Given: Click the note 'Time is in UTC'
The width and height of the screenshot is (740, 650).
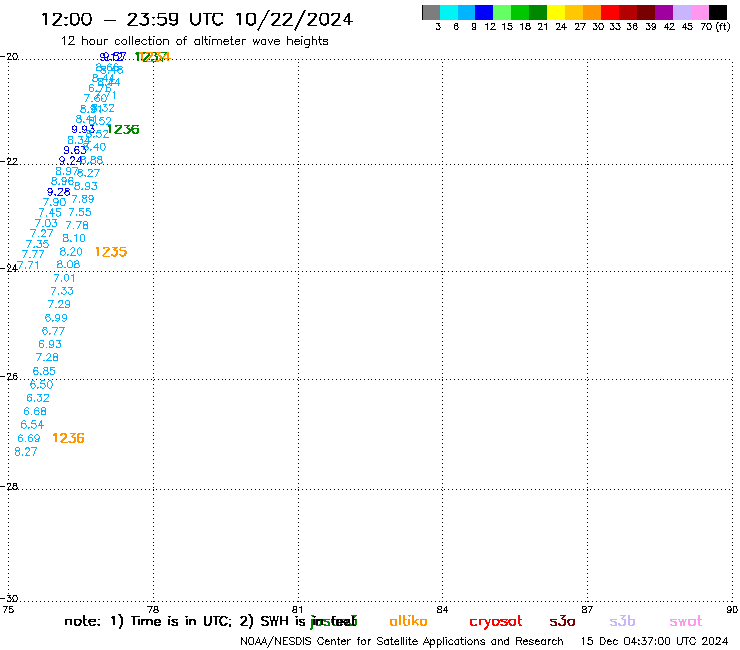Looking at the screenshot, I should (180, 621).
